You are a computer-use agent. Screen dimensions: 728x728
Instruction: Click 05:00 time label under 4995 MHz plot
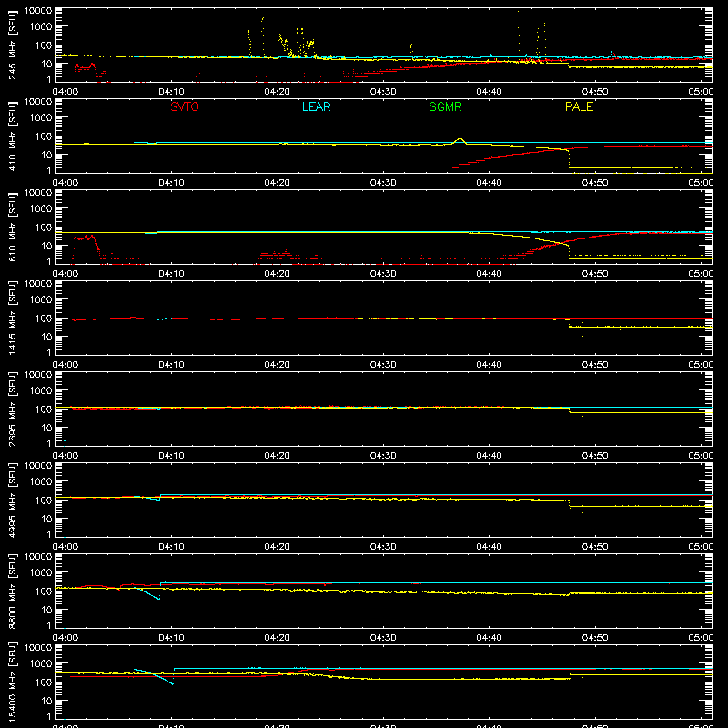pos(701,547)
